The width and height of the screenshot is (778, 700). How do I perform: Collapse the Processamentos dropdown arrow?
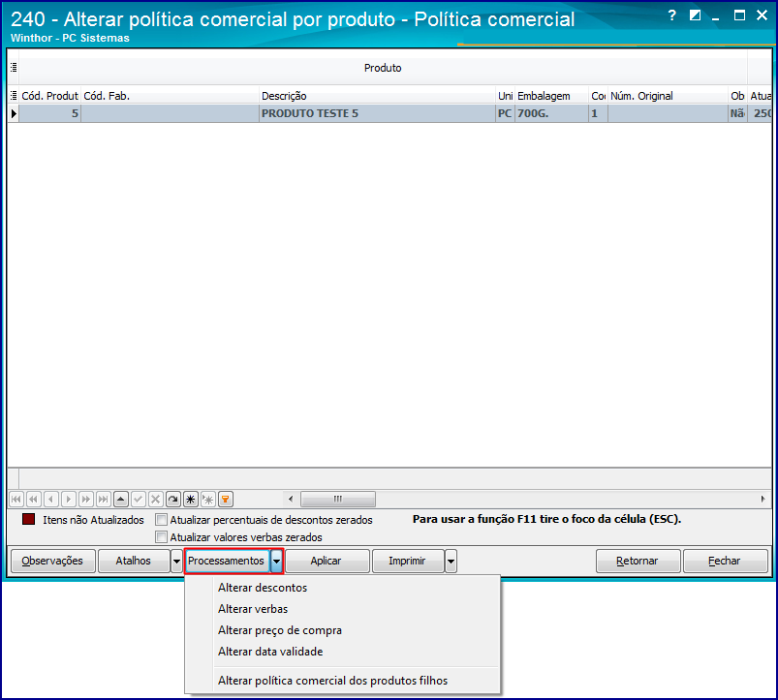tap(276, 562)
